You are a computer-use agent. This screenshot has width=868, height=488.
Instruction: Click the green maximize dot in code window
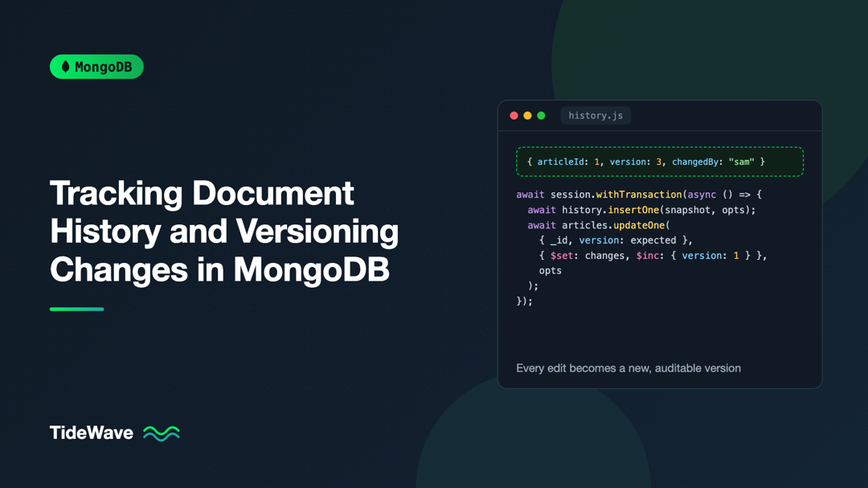[542, 115]
